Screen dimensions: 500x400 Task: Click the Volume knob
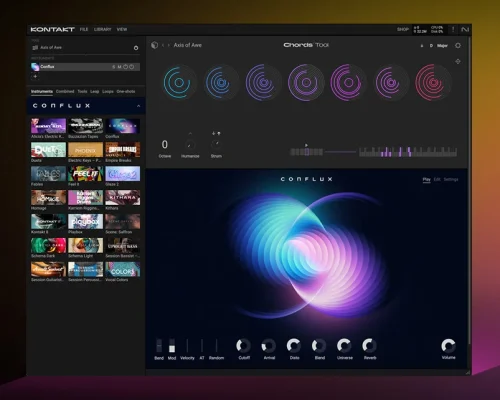click(448, 346)
